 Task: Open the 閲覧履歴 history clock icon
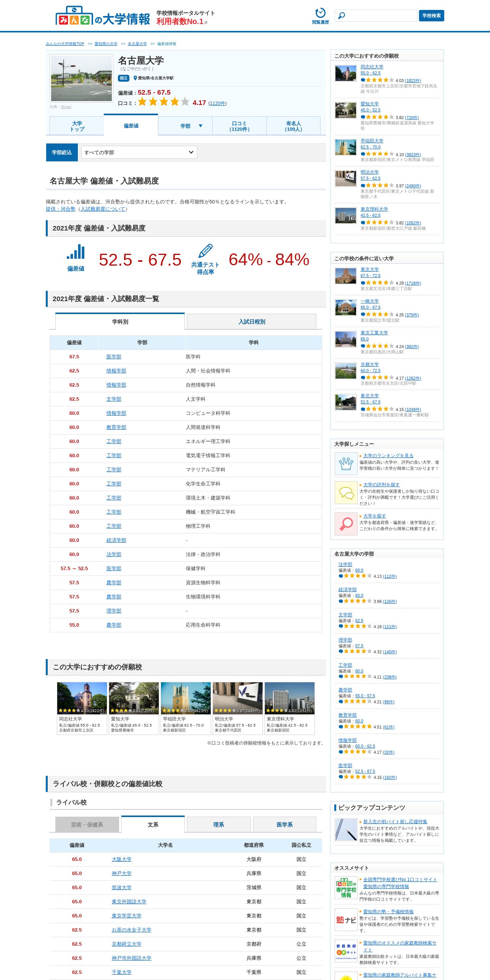(x=320, y=13)
